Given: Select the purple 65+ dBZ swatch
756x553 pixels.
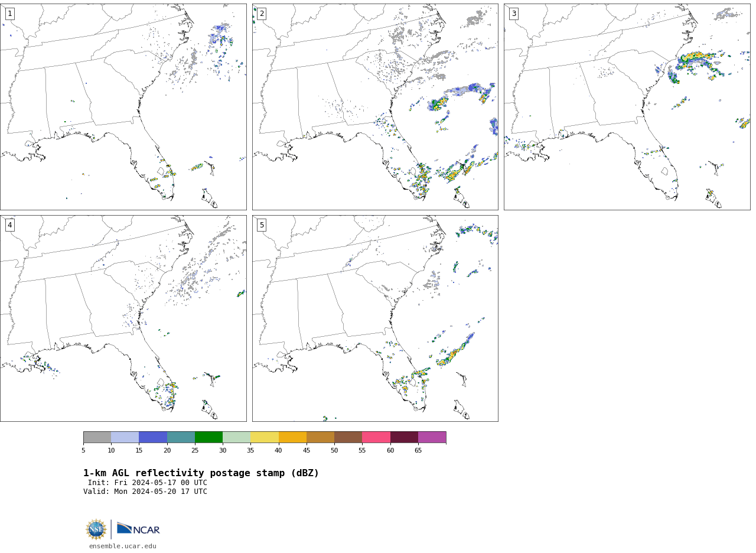Looking at the screenshot, I should click(x=432, y=437).
